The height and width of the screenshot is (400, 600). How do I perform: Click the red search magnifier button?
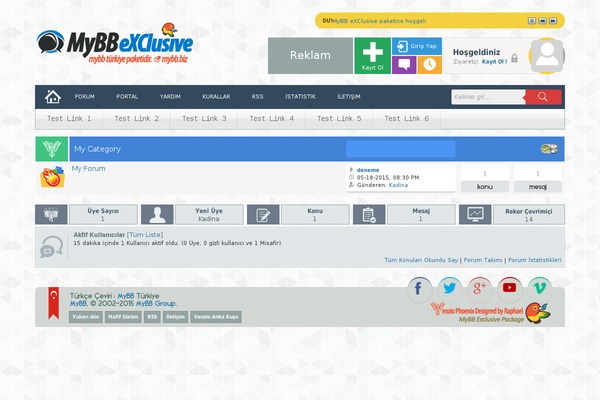(543, 97)
